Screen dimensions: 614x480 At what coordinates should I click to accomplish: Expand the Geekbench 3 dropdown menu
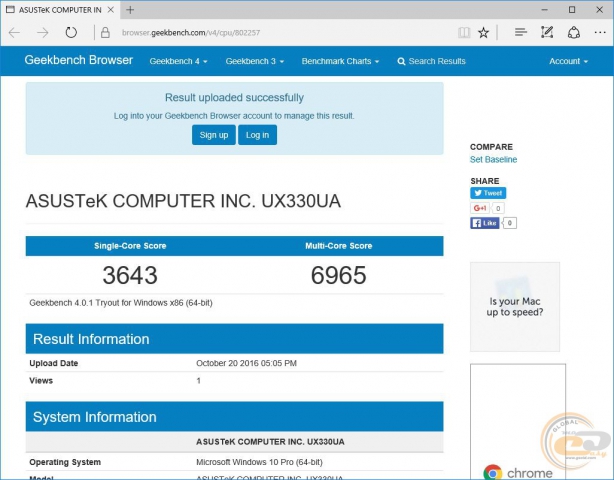[255, 61]
